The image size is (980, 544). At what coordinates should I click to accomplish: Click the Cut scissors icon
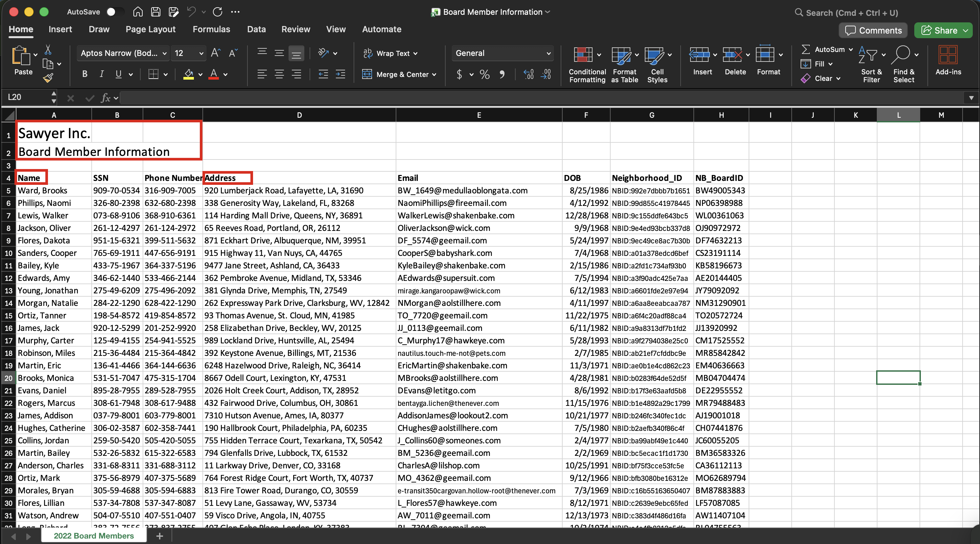click(48, 49)
